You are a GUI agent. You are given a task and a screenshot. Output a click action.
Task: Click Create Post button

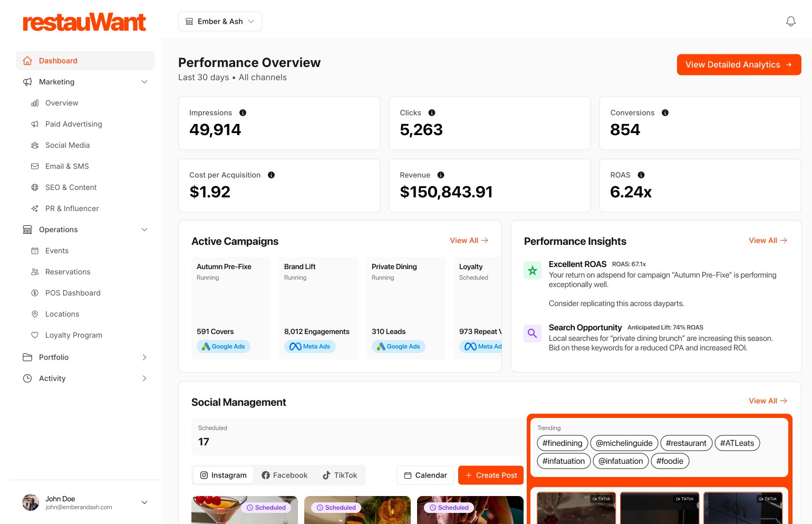click(491, 475)
